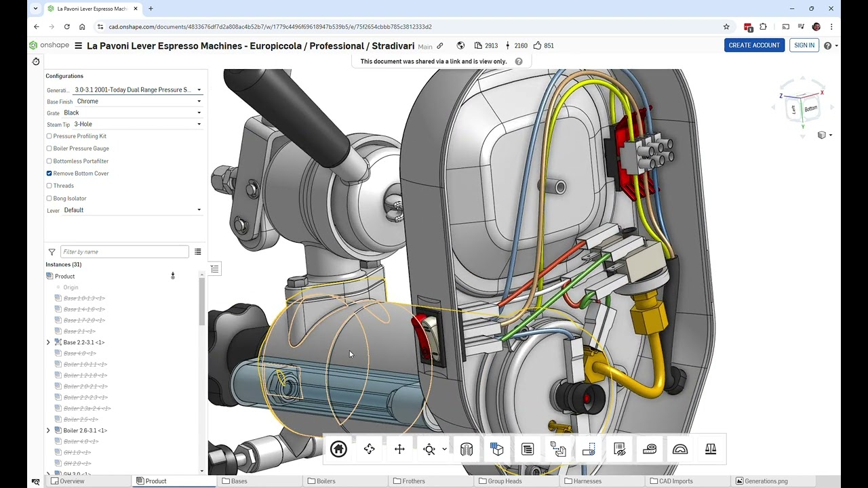Image resolution: width=868 pixels, height=488 pixels.
Task: Click the filter funnel icon in instances panel
Action: click(52, 251)
